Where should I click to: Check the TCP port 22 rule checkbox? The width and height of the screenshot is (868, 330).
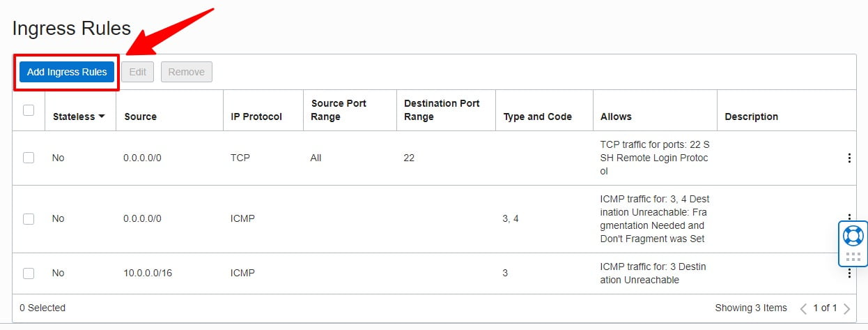[x=29, y=158]
